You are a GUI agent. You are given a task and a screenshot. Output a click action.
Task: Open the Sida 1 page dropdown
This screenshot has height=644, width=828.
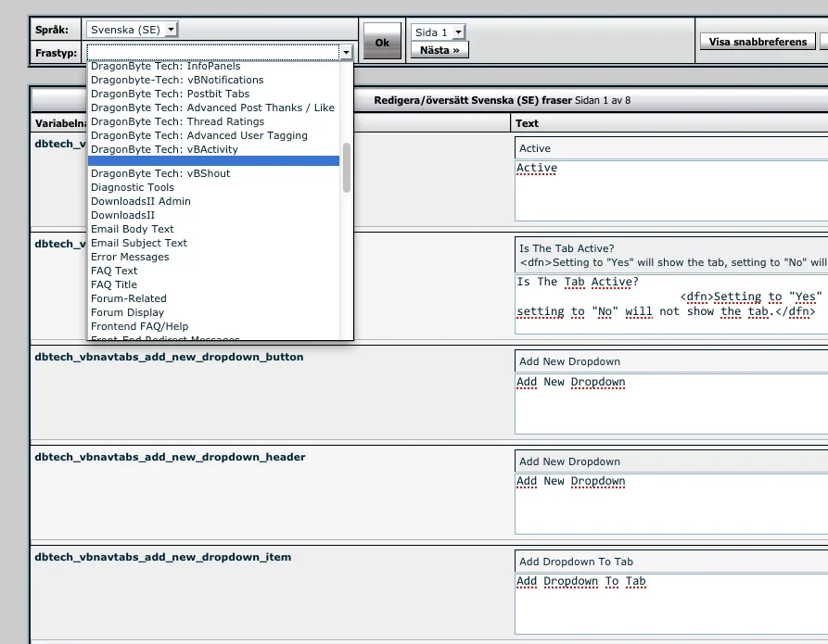(x=438, y=32)
